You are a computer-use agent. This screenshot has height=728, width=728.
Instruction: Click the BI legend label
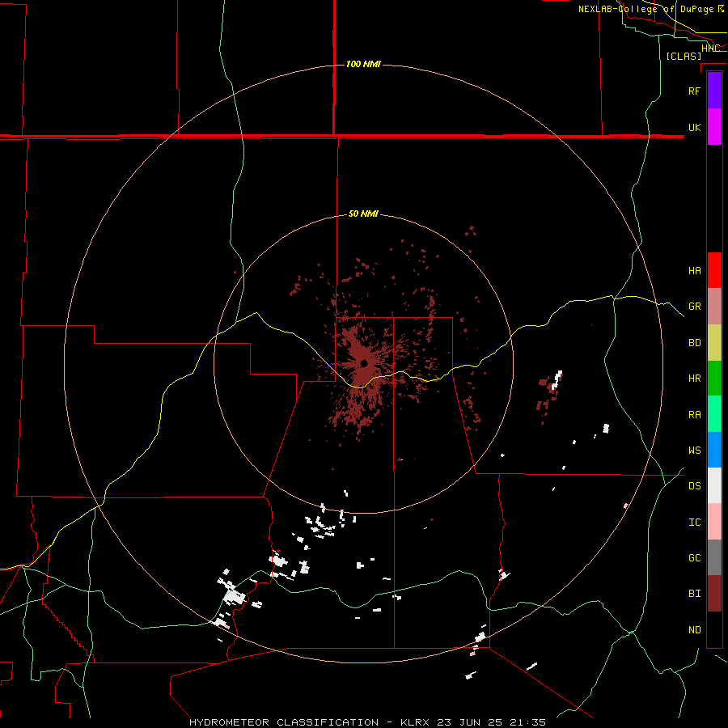694,594
